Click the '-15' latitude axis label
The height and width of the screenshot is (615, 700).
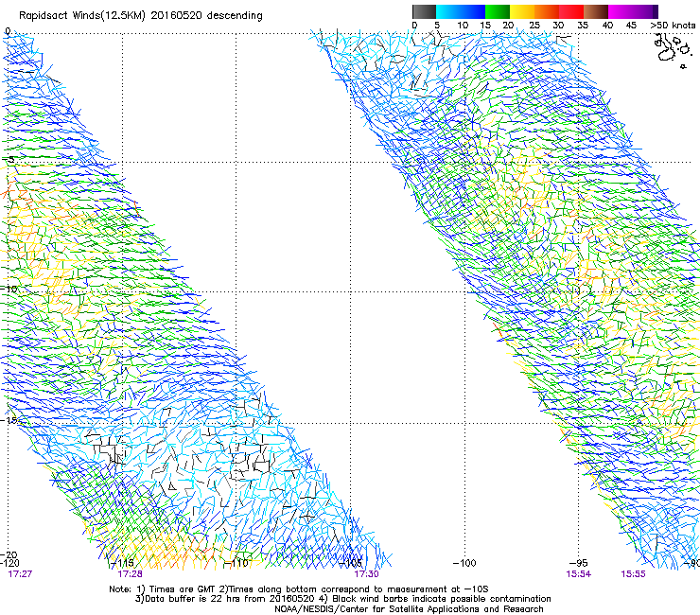9,420
